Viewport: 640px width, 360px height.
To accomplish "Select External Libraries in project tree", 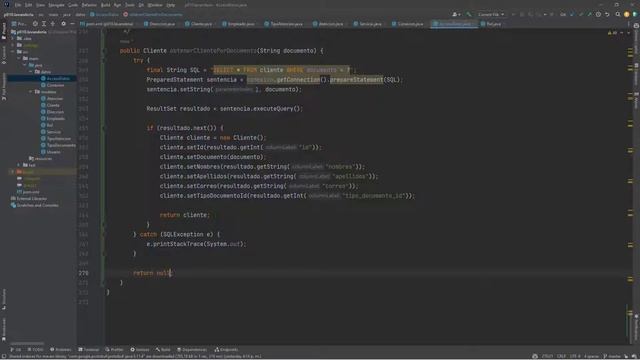I will [29, 199].
